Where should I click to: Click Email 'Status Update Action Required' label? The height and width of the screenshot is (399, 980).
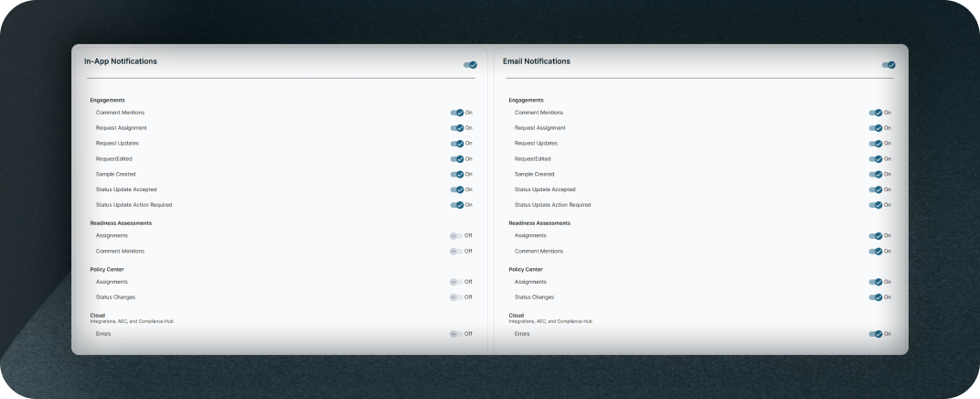click(x=552, y=205)
